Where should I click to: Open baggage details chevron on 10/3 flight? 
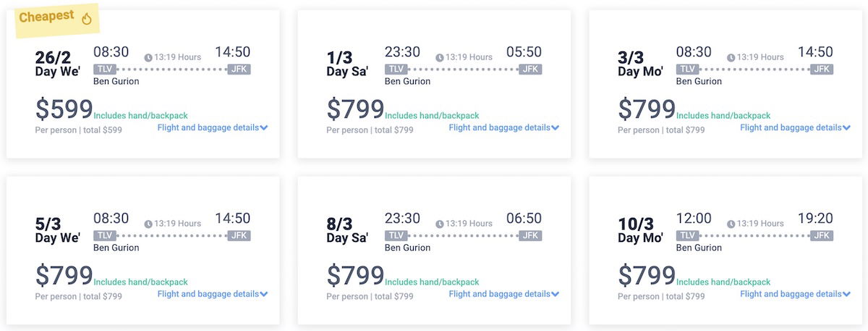coord(847,295)
